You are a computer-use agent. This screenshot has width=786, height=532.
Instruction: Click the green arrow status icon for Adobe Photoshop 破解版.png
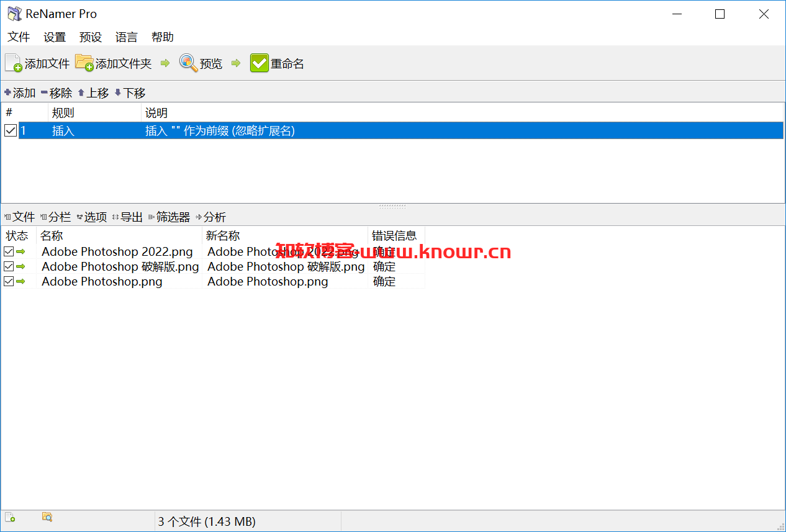click(x=21, y=266)
